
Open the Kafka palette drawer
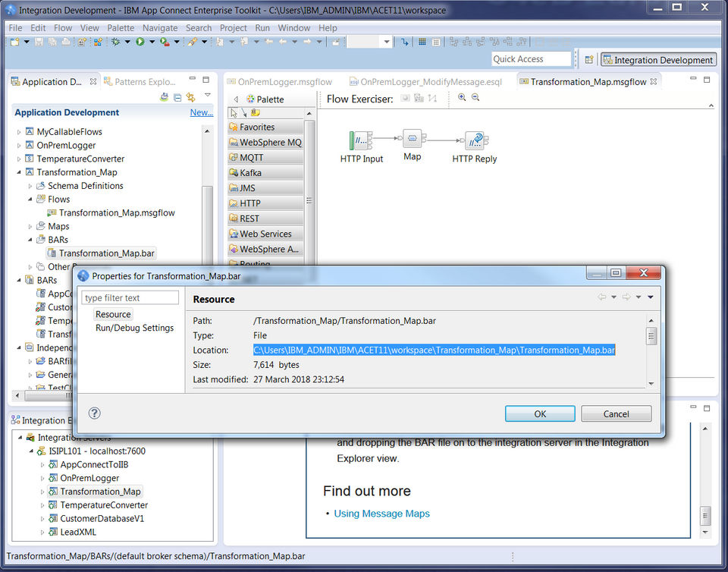click(x=265, y=173)
